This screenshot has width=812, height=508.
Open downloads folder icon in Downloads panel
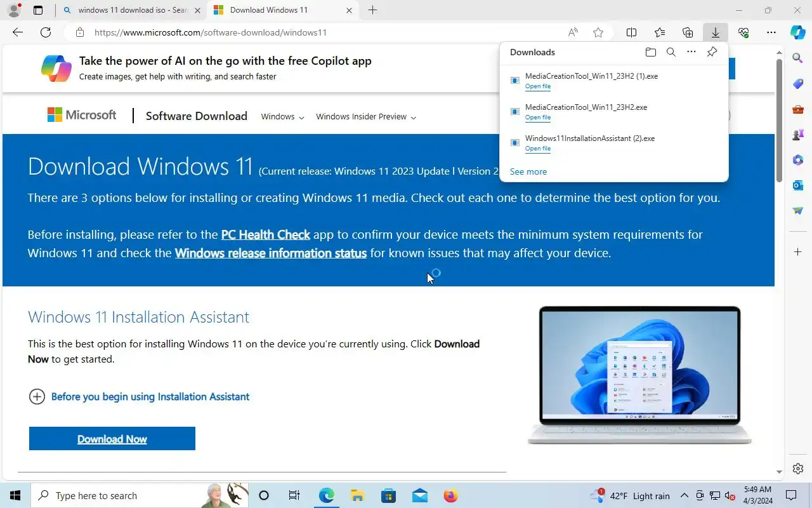pyautogui.click(x=651, y=52)
